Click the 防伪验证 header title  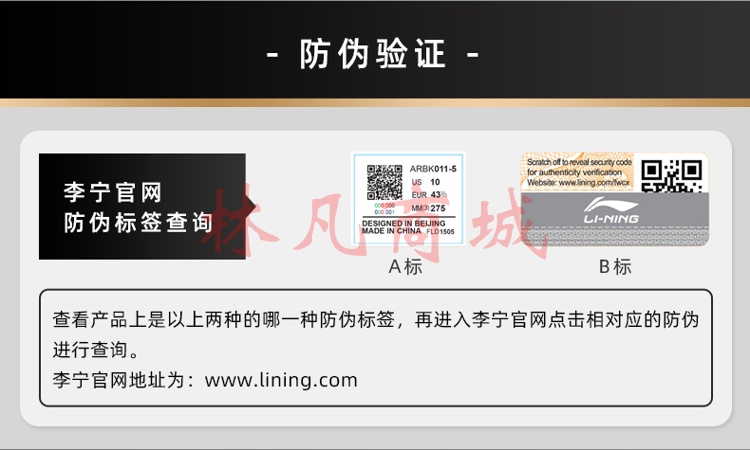pyautogui.click(x=373, y=54)
